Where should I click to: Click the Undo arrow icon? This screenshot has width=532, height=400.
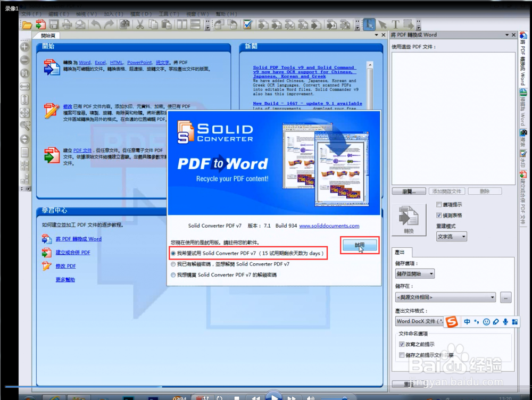(96, 25)
